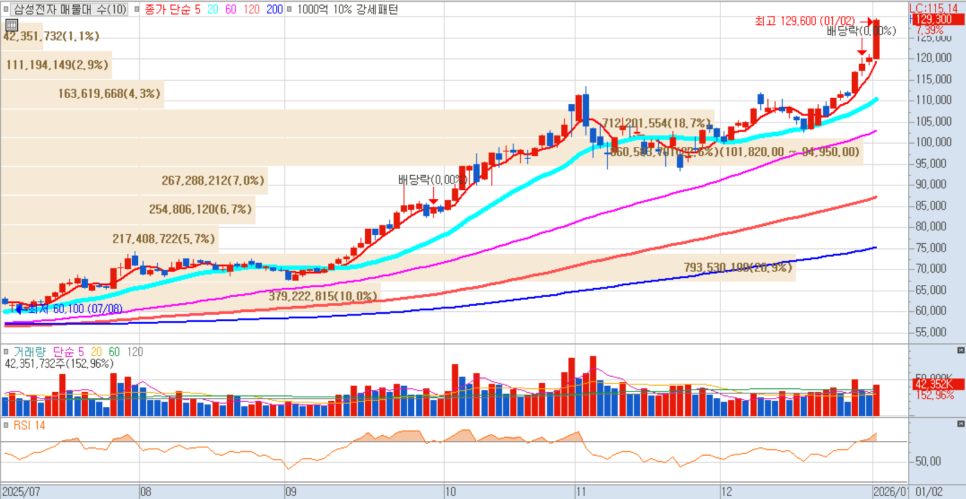Click the 42,351,732(1,1%) volume profile label
966x499 pixels.
(51, 36)
